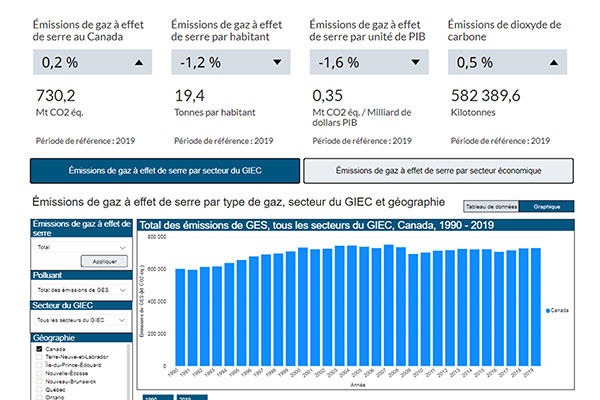600x400 pixels.
Task: Tick the Québec checkbox
Action: point(38,389)
